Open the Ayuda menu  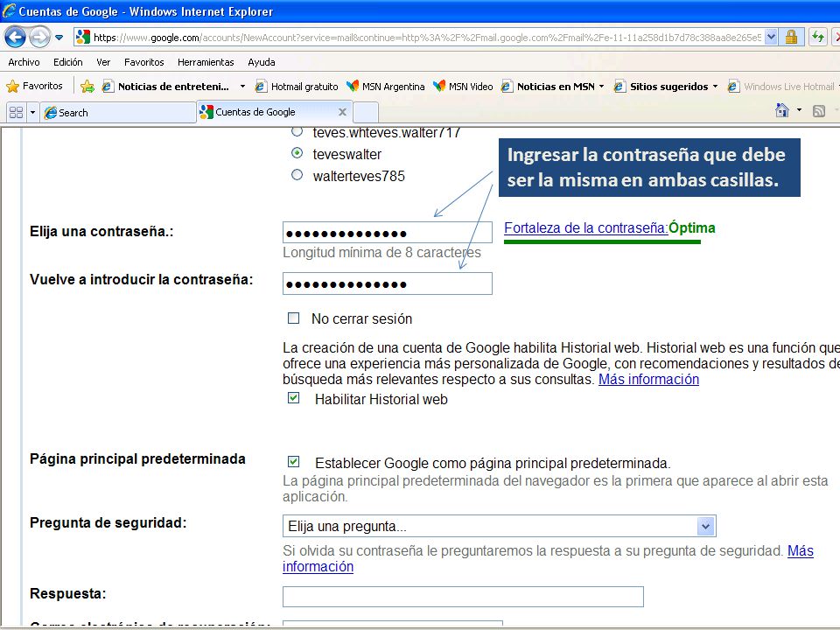click(262, 62)
